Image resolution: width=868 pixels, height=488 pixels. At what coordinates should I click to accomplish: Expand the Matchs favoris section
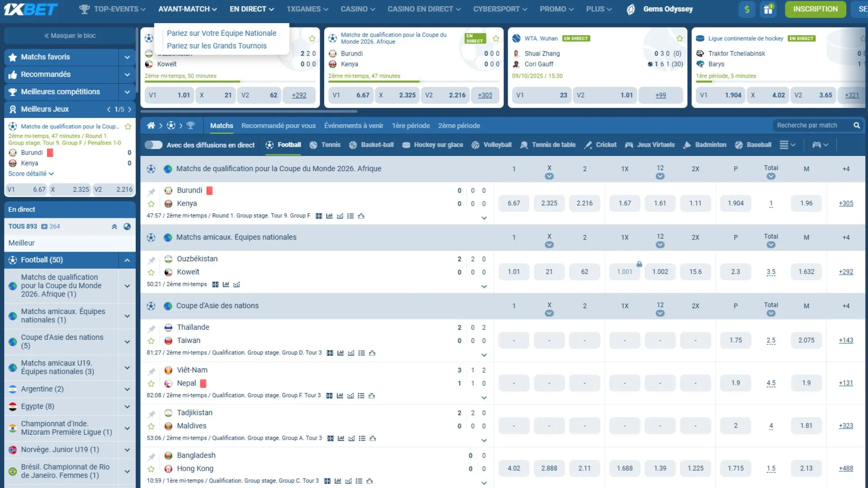click(127, 57)
